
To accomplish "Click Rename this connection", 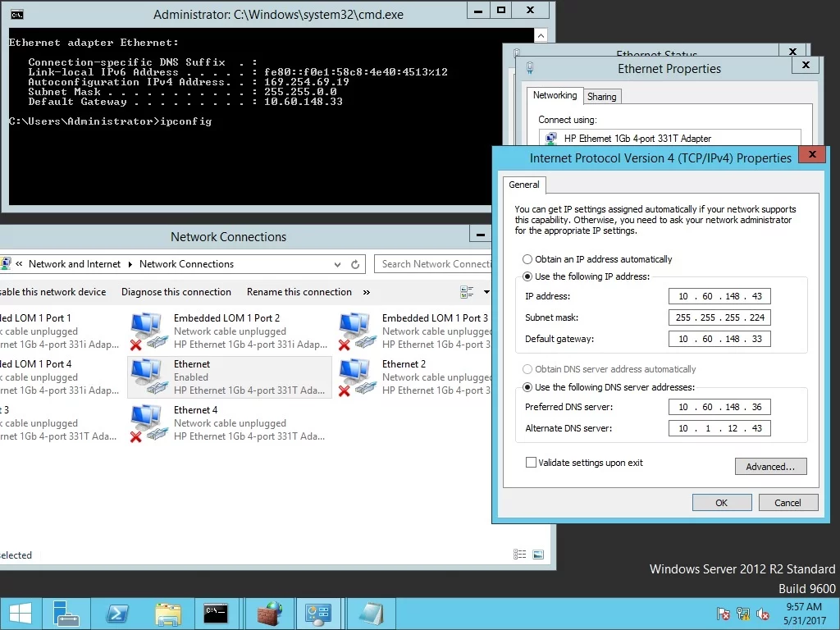I will [x=299, y=292].
